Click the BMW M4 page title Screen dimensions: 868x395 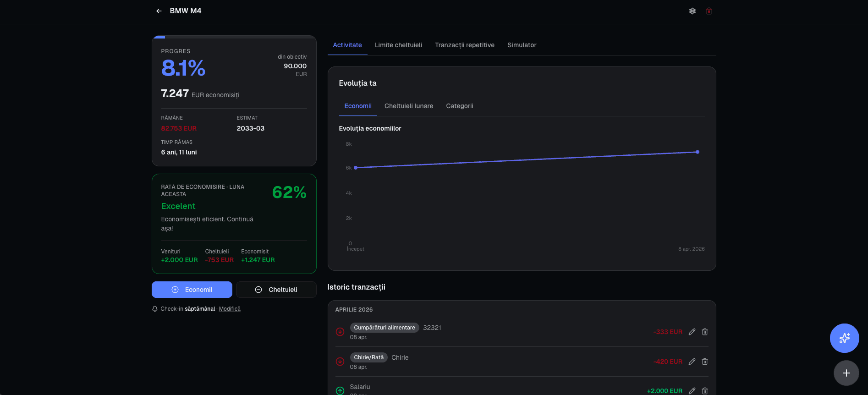pos(186,11)
